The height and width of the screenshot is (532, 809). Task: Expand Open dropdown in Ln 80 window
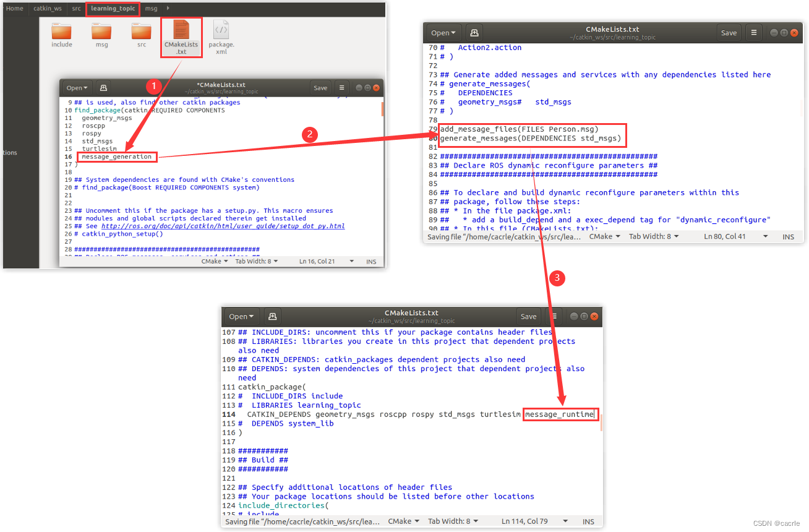[x=443, y=33]
